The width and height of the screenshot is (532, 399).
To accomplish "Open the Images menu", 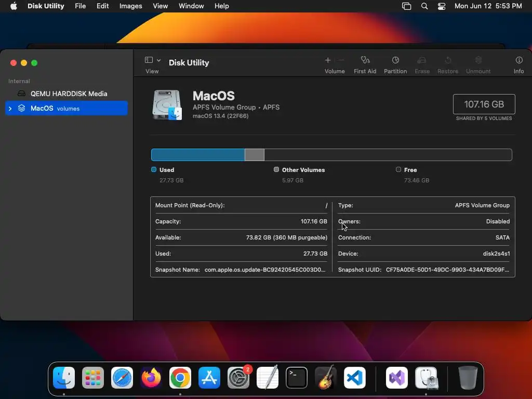I will (130, 6).
